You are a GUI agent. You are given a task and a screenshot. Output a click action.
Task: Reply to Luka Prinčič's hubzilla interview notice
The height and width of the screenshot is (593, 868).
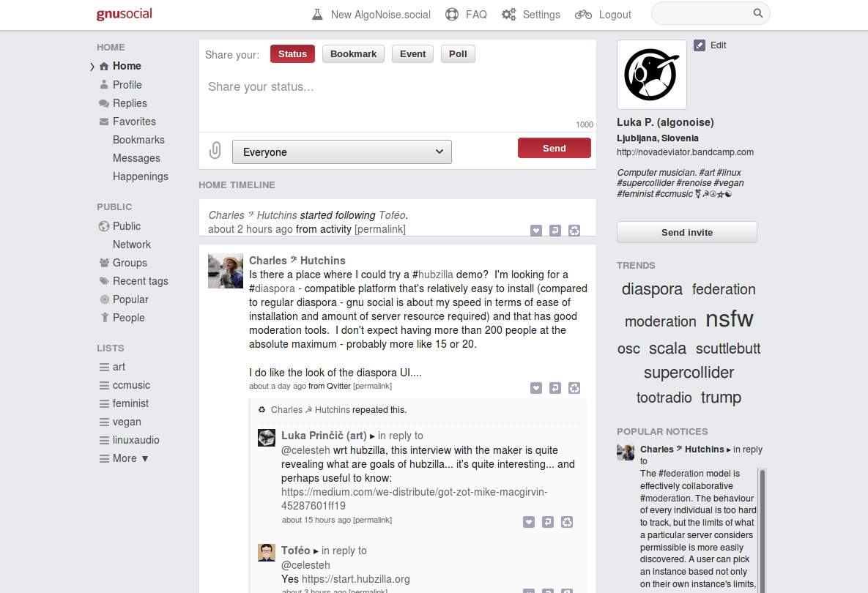pos(547,522)
